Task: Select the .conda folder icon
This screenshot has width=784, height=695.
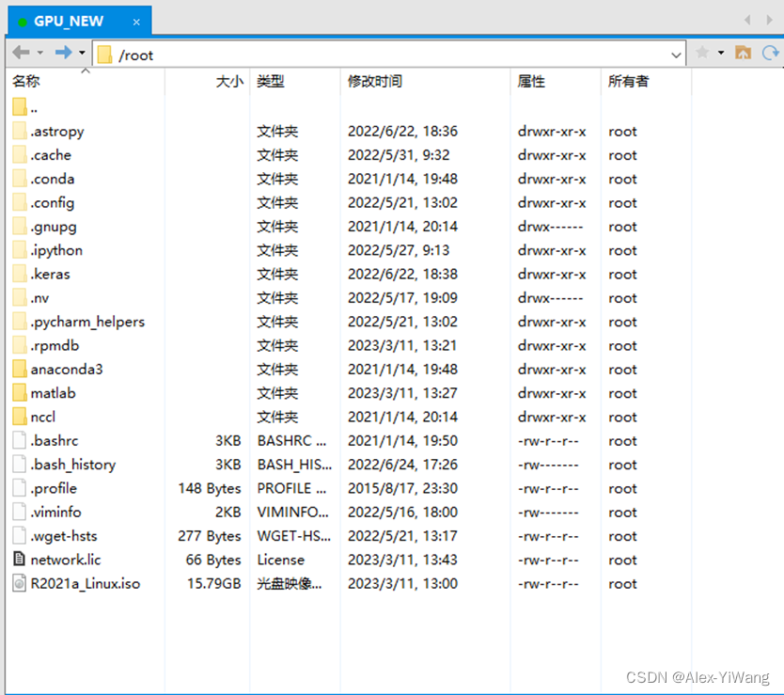Action: [20, 178]
